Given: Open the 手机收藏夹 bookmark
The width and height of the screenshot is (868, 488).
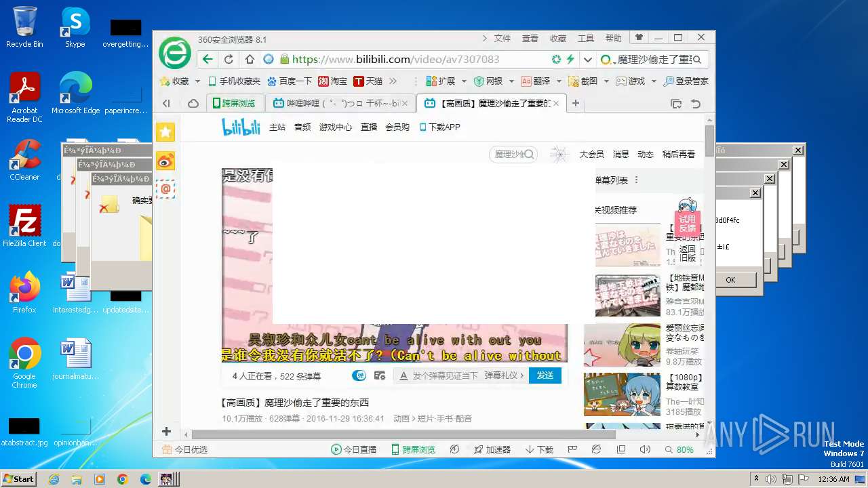Looking at the screenshot, I should [234, 81].
